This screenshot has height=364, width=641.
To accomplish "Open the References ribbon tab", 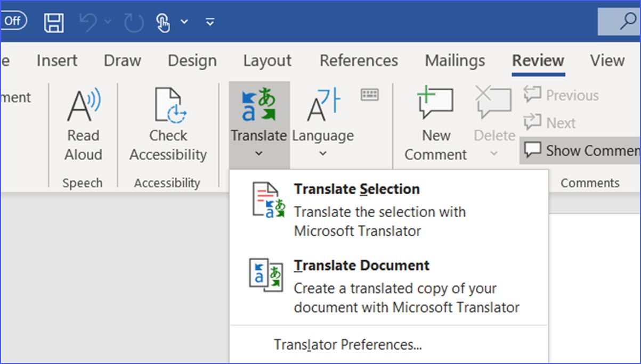I will (358, 60).
